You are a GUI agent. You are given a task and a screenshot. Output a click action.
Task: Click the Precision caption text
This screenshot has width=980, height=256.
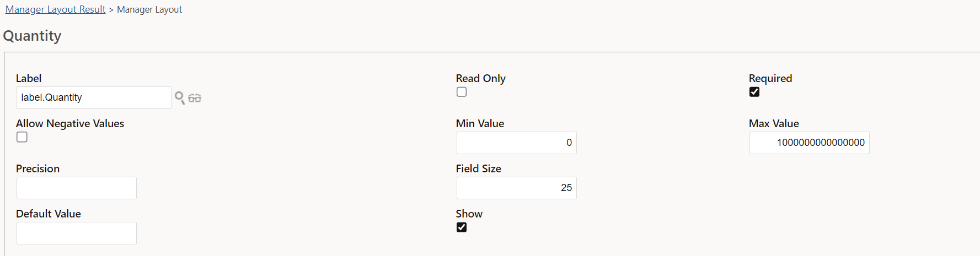coord(38,168)
